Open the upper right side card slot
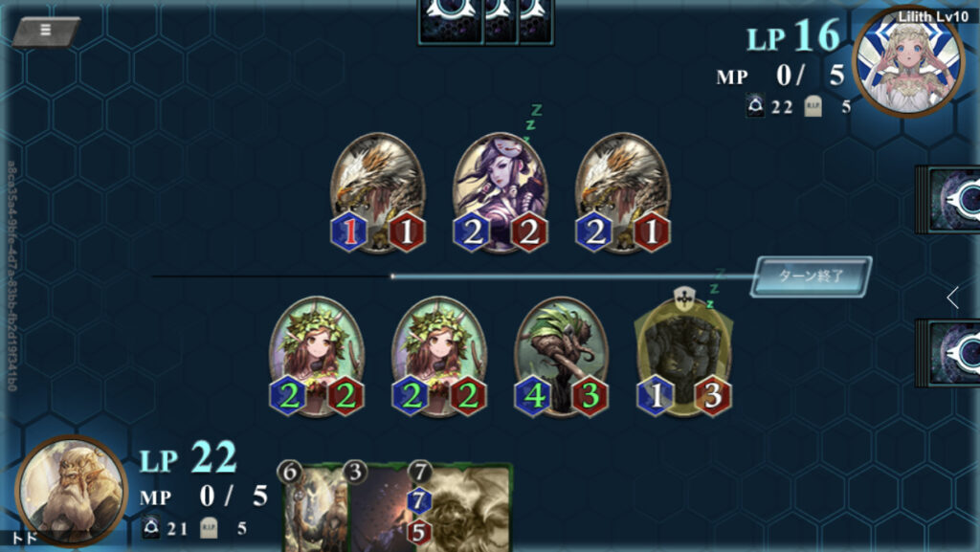The height and width of the screenshot is (552, 980). click(948, 200)
